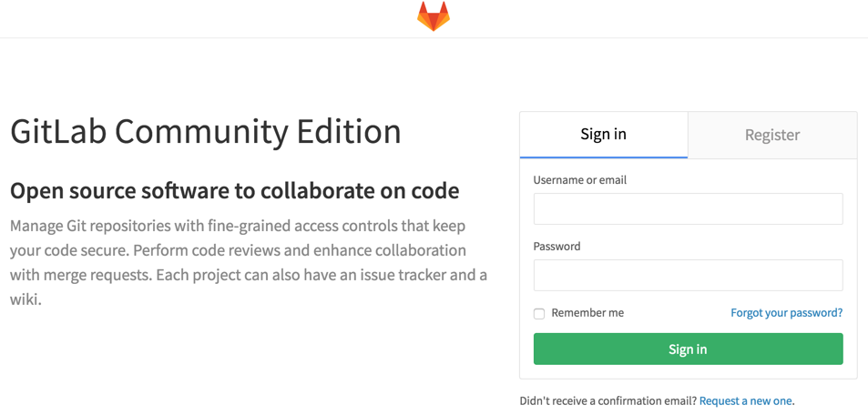Viewport: 868px width, 415px height.
Task: Switch to the Register tab
Action: 771,135
